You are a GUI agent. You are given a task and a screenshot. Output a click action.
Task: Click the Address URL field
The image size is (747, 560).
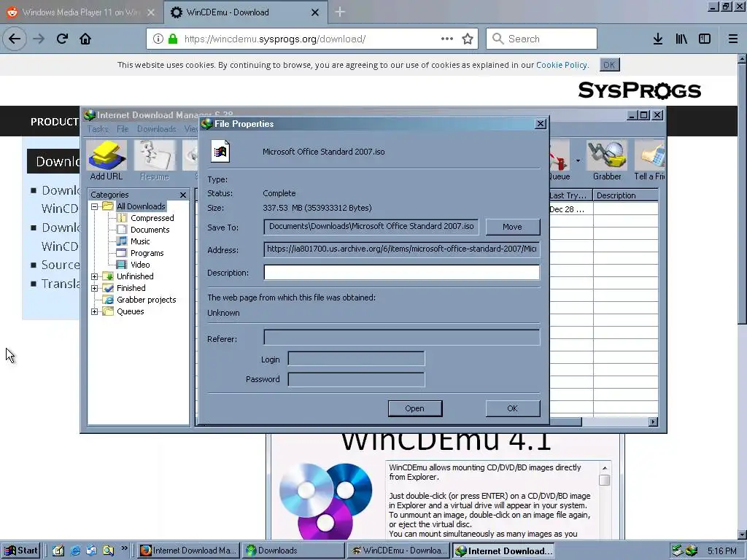pyautogui.click(x=402, y=249)
